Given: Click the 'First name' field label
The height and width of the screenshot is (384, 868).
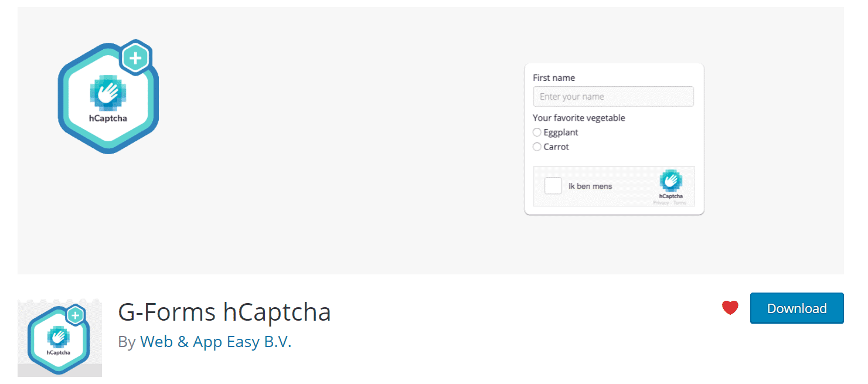Looking at the screenshot, I should click(x=553, y=77).
